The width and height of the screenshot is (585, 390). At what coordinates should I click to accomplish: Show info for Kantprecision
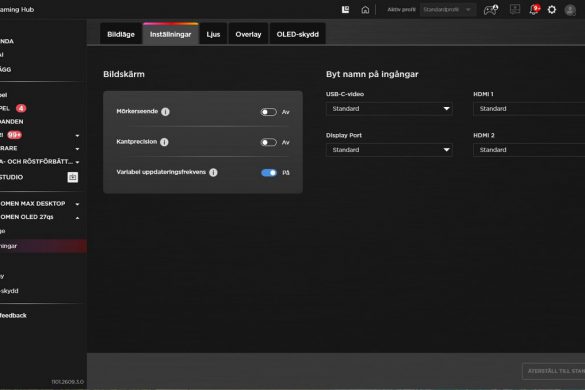point(164,142)
